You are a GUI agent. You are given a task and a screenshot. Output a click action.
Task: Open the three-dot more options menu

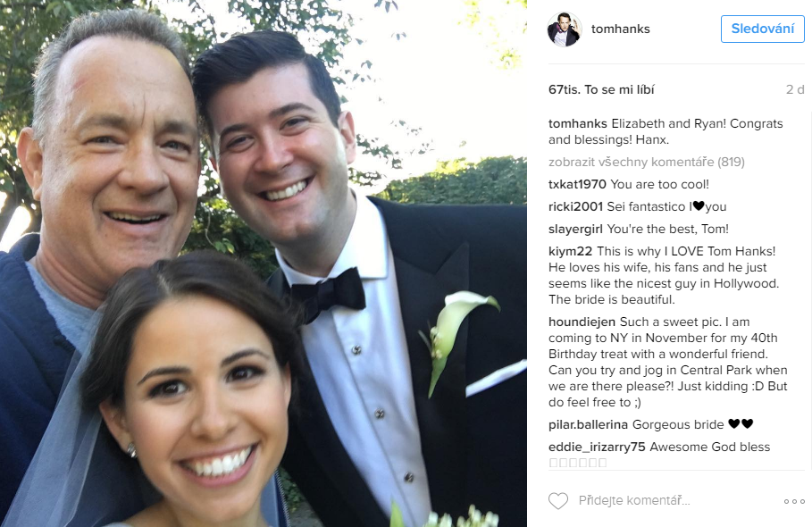tap(794, 501)
